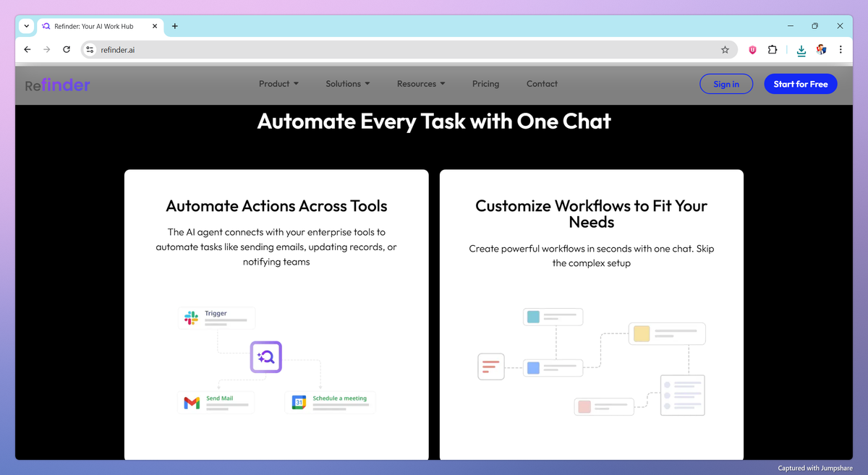Click the Start for Free button
The image size is (868, 475).
click(x=801, y=84)
